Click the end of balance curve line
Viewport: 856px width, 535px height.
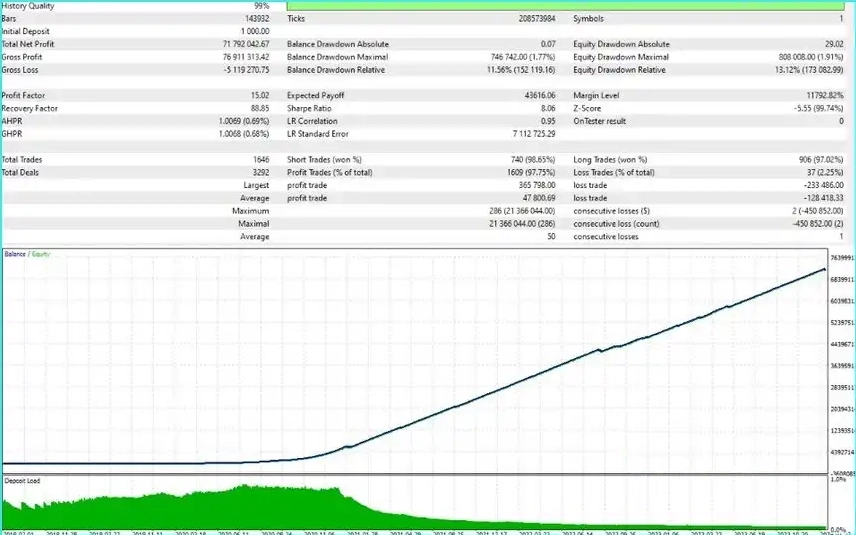(823, 269)
